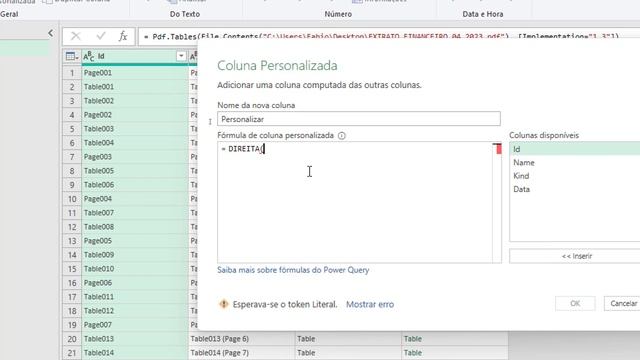Click the Table014 (Page 7) cell
This screenshot has width=640, height=360.
241,353
